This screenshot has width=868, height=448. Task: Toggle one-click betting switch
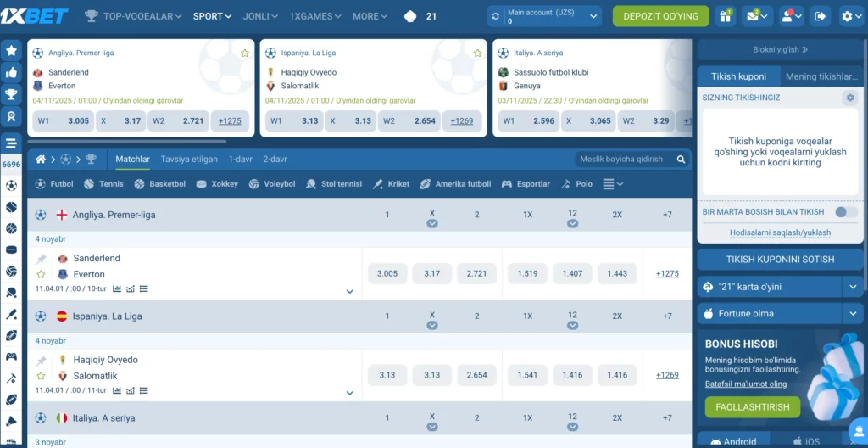(x=846, y=212)
